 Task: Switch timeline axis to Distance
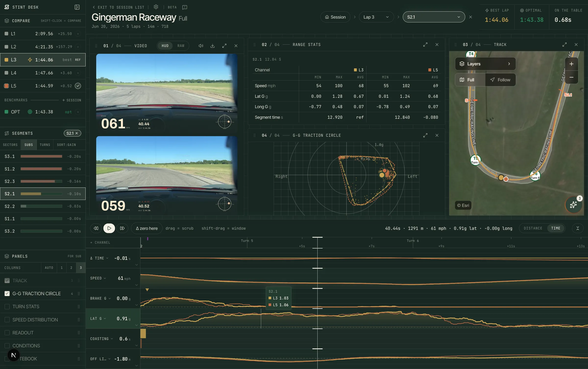[x=533, y=228]
